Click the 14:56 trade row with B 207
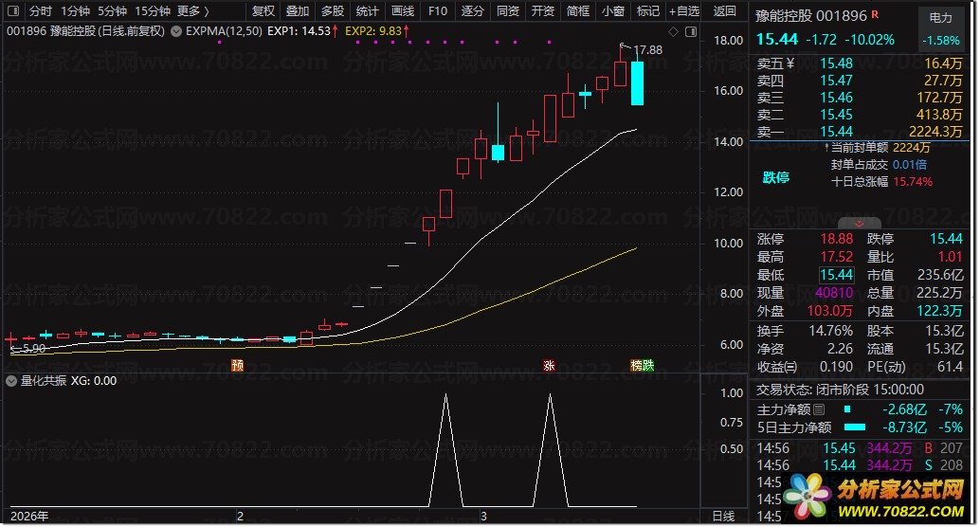The width and height of the screenshot is (980, 527). coord(860,448)
